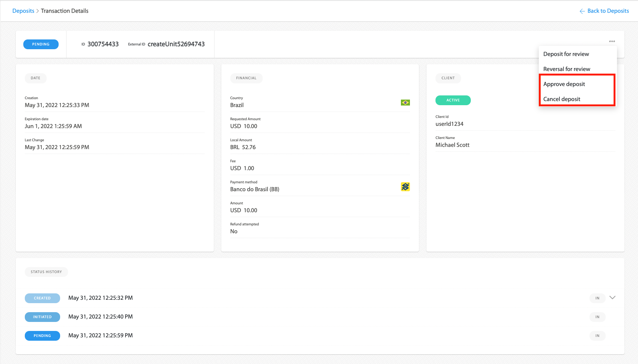The image size is (638, 364).
Task: Choose Cancel deposit in the dropdown menu
Action: click(562, 99)
